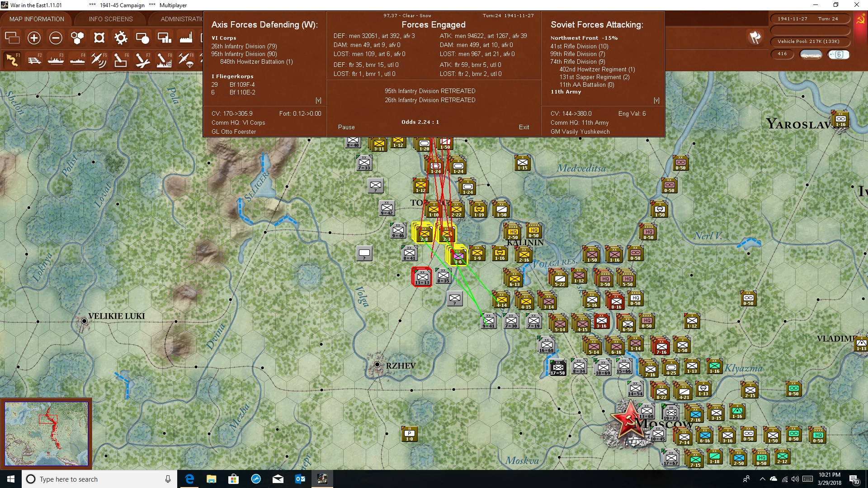Click 848th Howitzer Battalion entry
Viewport: 868px width, 488px height.
point(256,62)
